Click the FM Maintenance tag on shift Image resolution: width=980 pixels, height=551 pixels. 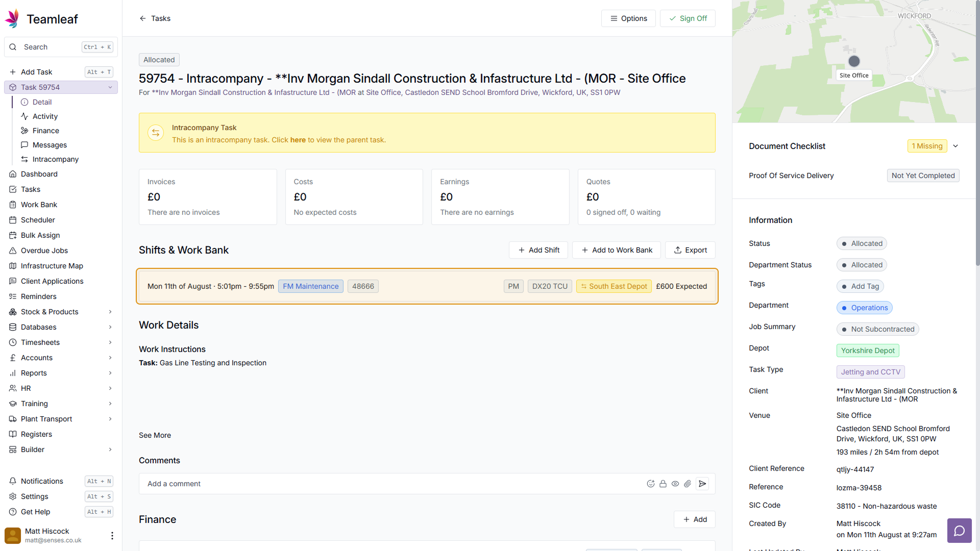(311, 286)
